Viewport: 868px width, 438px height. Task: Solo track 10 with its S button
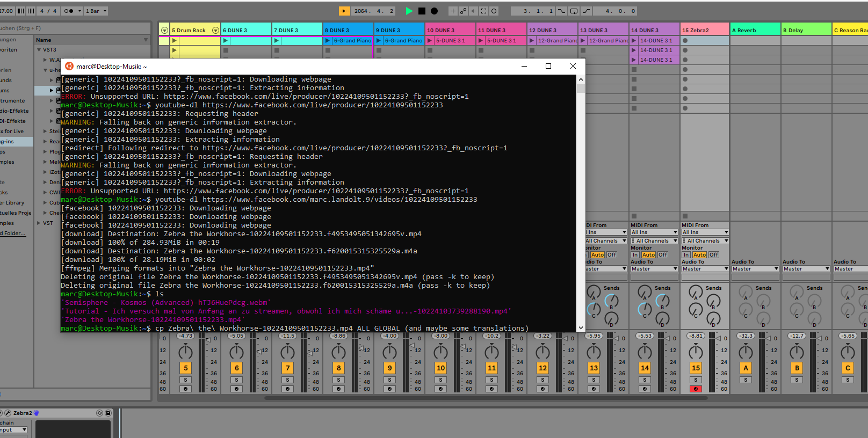coord(440,380)
